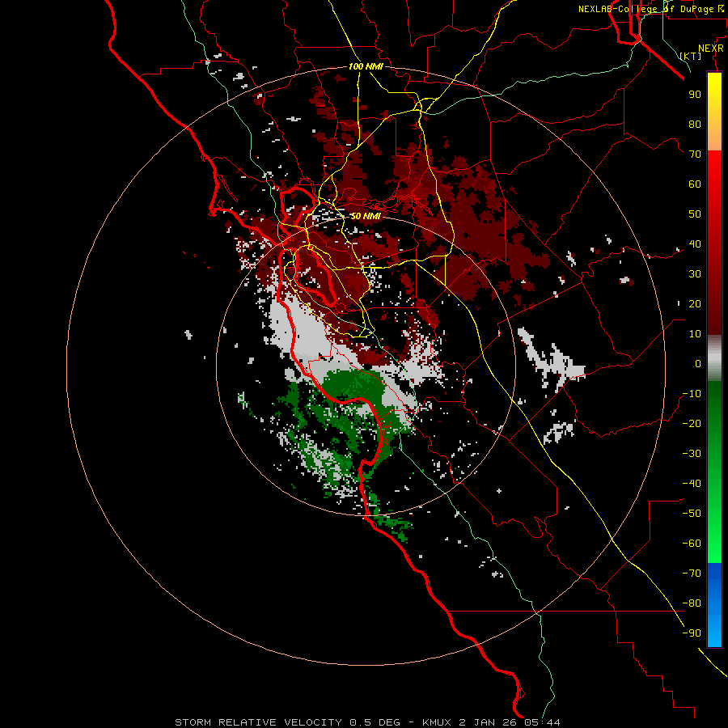
Task: Click the '[KT]' units label
Action: click(691, 56)
